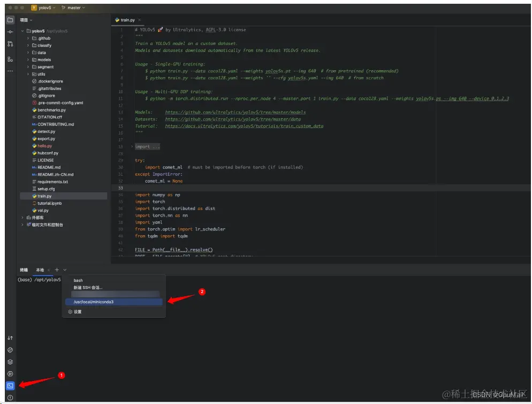The width and height of the screenshot is (532, 404).
Task: Expand the 外部库 external libraries node
Action: click(x=22, y=218)
